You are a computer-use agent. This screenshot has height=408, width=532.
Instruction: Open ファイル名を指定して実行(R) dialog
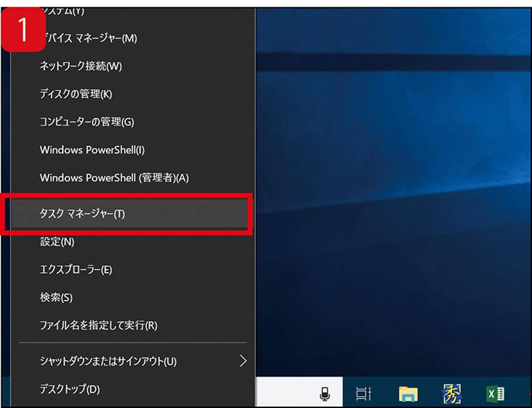[x=99, y=325]
